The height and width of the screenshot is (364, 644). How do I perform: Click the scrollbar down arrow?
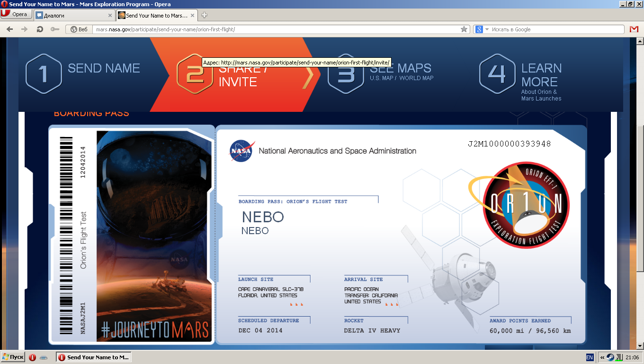(640, 346)
